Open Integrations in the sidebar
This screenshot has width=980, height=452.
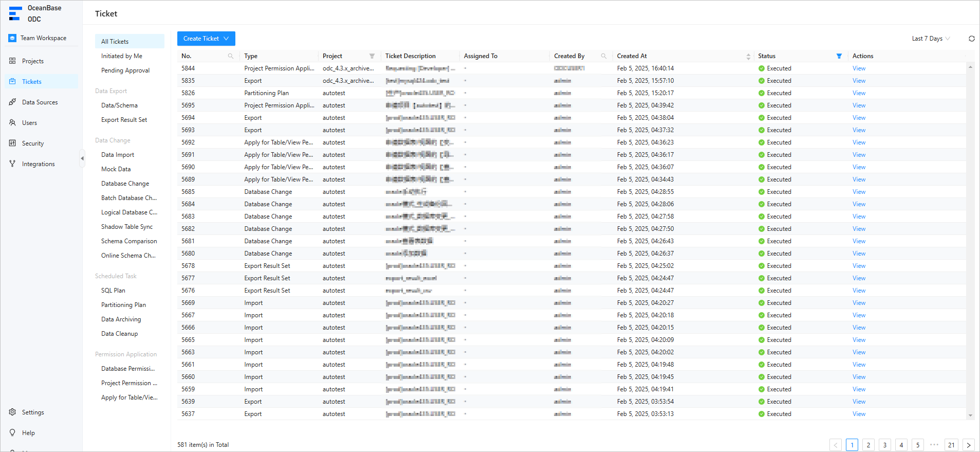pos(38,164)
